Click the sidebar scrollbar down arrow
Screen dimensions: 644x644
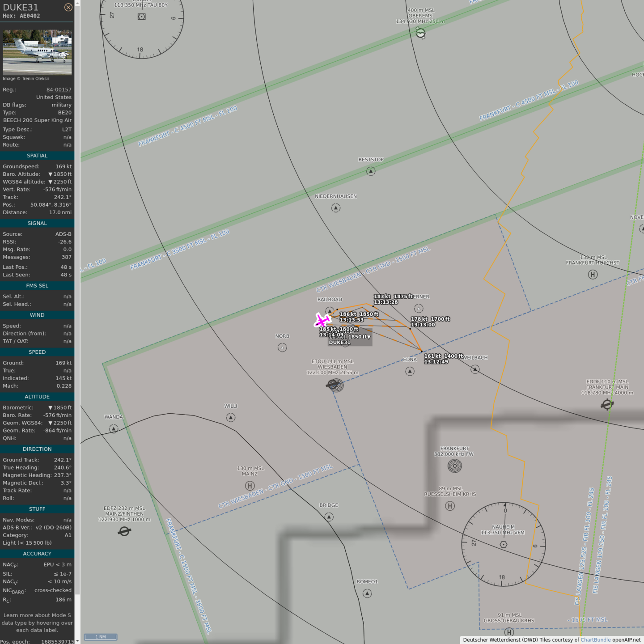[x=77, y=640]
